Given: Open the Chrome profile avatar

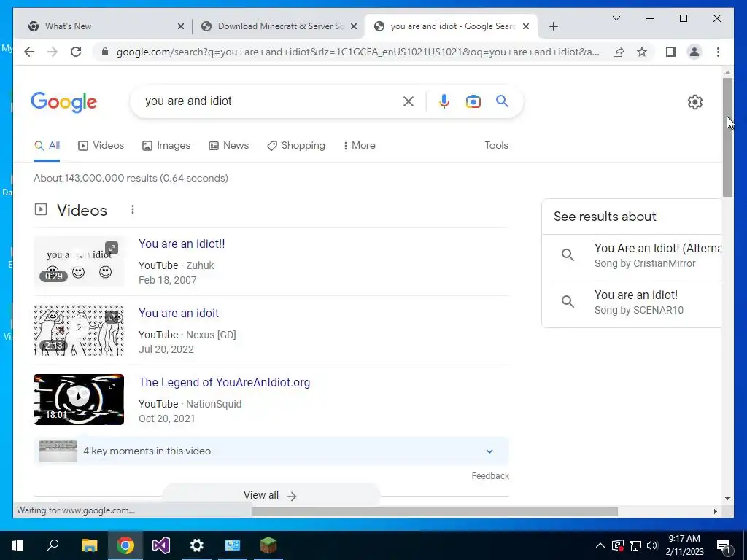Looking at the screenshot, I should click(x=694, y=52).
